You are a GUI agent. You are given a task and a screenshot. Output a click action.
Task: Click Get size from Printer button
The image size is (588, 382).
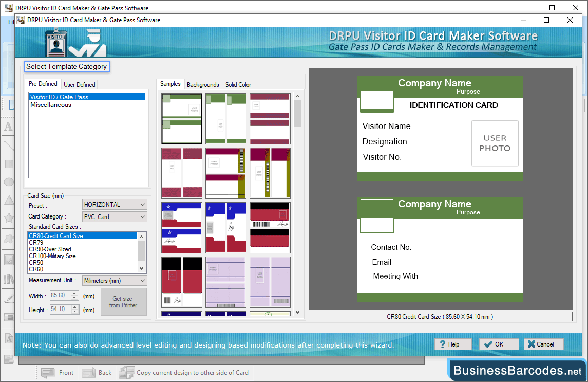(x=123, y=302)
